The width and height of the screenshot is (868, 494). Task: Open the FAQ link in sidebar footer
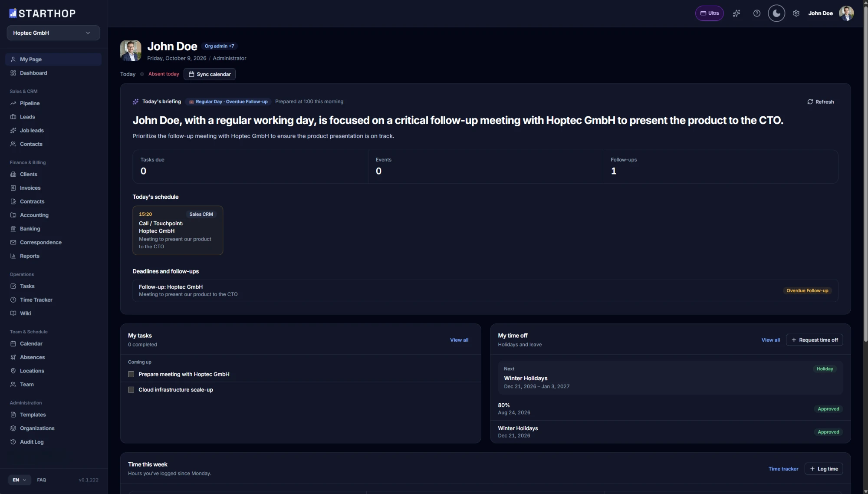click(x=42, y=480)
